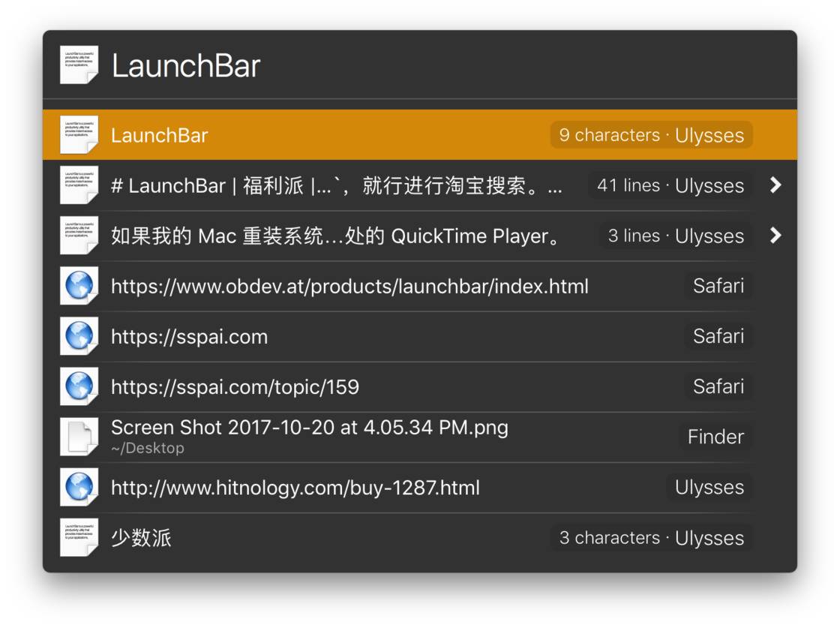The width and height of the screenshot is (840, 628).
Task: Select the Screen Shot 2017-10-20 png file entry
Action: pos(419,437)
